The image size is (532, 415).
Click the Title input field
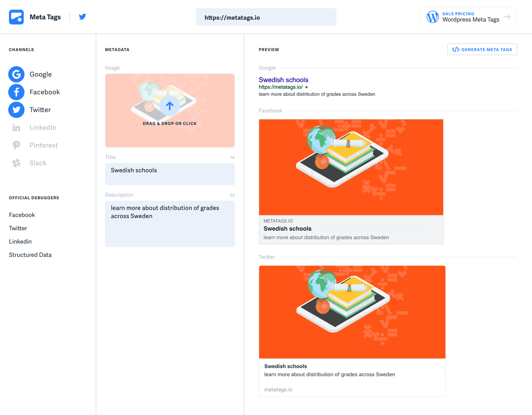tap(170, 174)
